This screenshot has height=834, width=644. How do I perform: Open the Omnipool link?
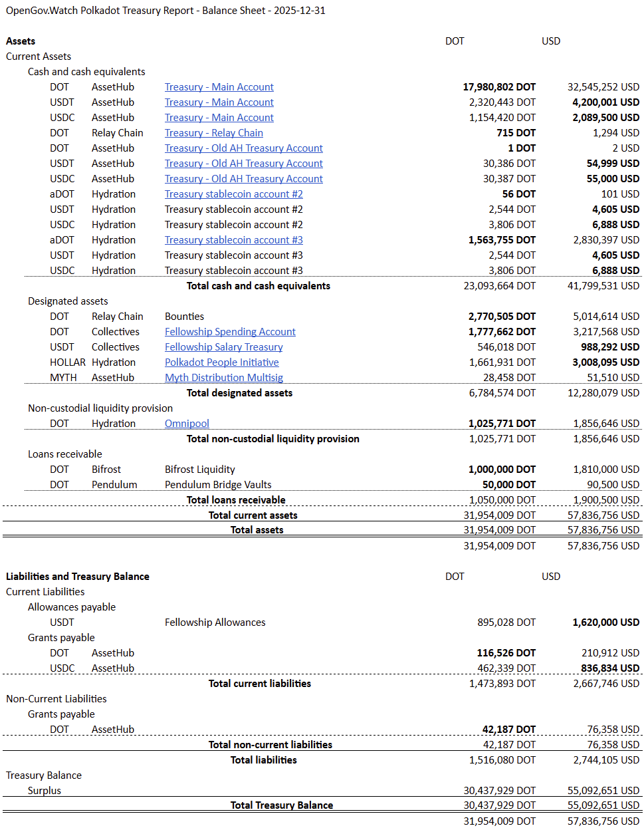187,424
